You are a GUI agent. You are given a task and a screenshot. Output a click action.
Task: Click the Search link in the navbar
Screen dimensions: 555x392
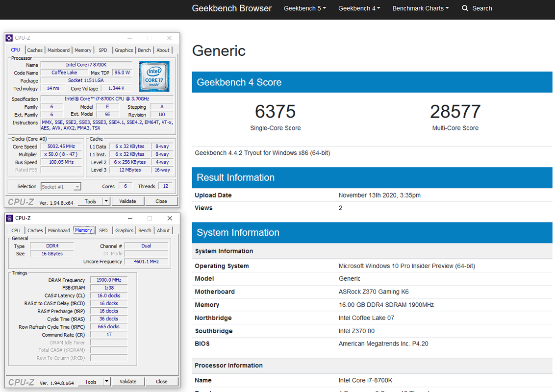[x=482, y=8]
